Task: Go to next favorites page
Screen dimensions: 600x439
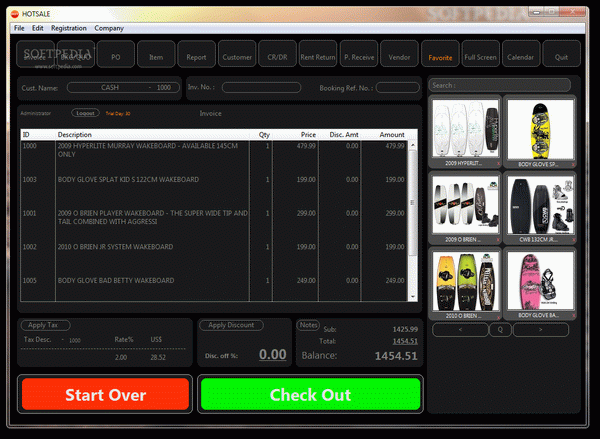Action: pyautogui.click(x=540, y=330)
